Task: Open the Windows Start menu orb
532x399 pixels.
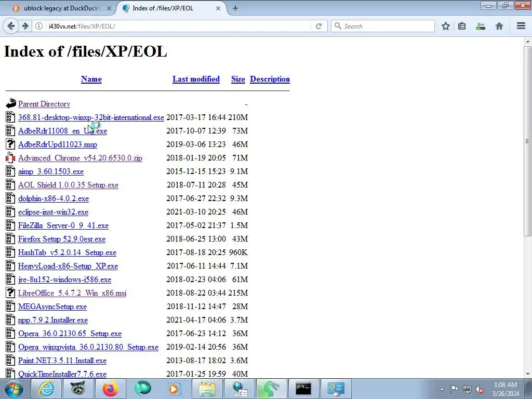Action: (x=14, y=389)
